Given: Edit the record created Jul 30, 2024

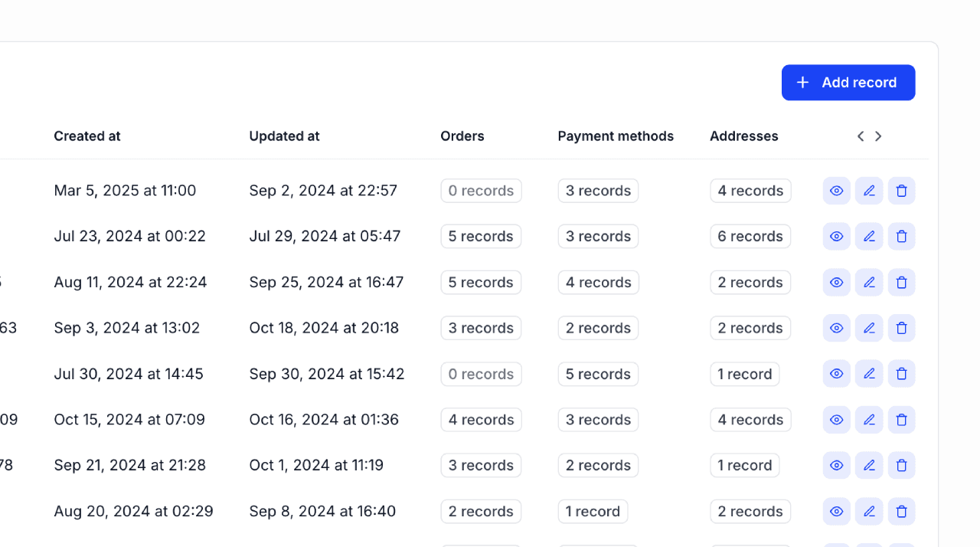Looking at the screenshot, I should tap(869, 374).
